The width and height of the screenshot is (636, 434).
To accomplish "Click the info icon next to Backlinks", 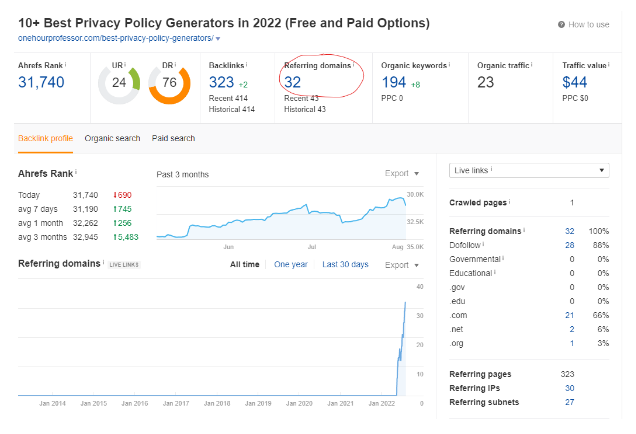I will pos(247,64).
